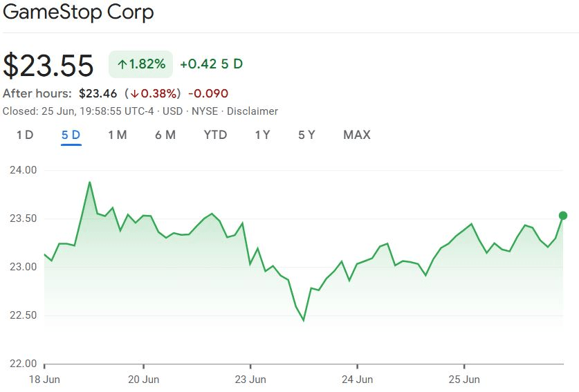This screenshot has height=392, width=579.
Task: Click the red down arrow 0.38% change
Action: (x=152, y=93)
